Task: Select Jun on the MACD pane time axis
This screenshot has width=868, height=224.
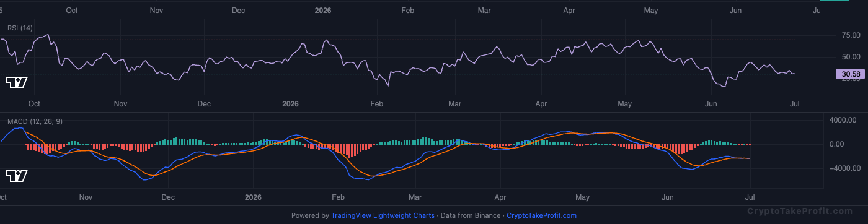Action: (x=668, y=197)
